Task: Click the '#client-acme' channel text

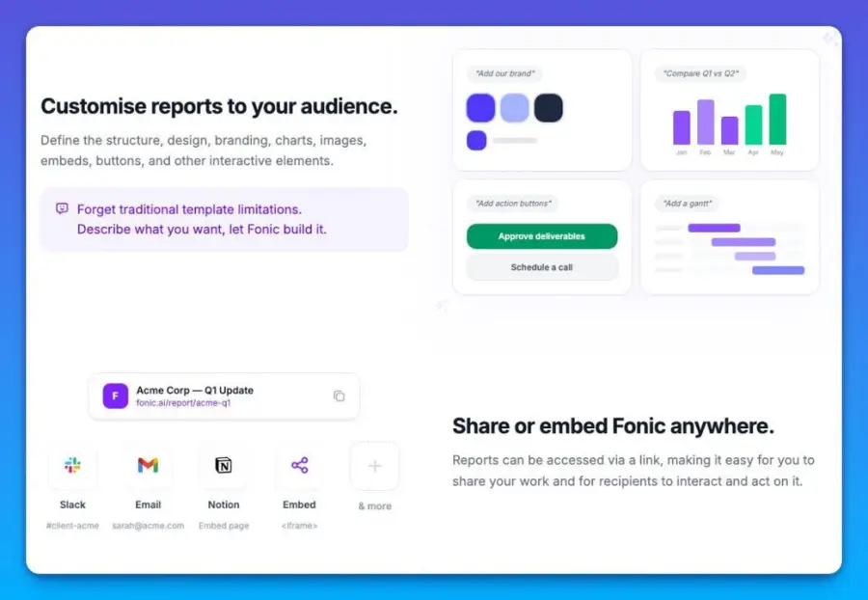Action: click(72, 526)
